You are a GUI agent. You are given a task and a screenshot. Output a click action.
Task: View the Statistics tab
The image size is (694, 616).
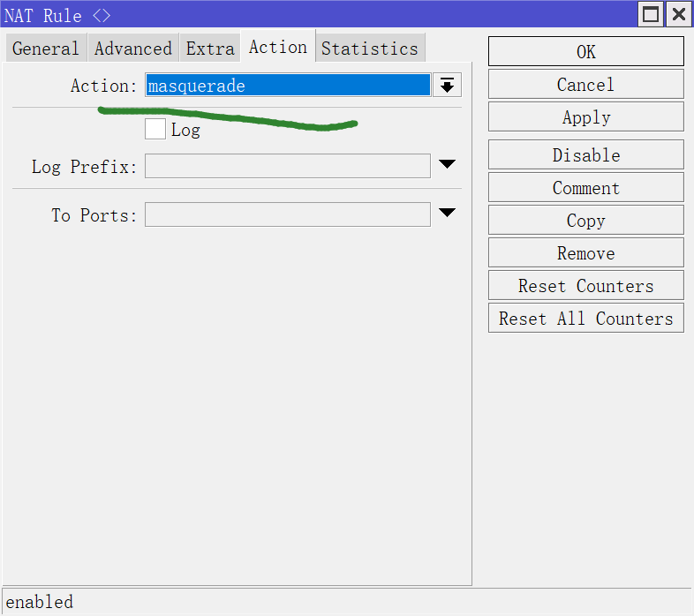pyautogui.click(x=369, y=49)
